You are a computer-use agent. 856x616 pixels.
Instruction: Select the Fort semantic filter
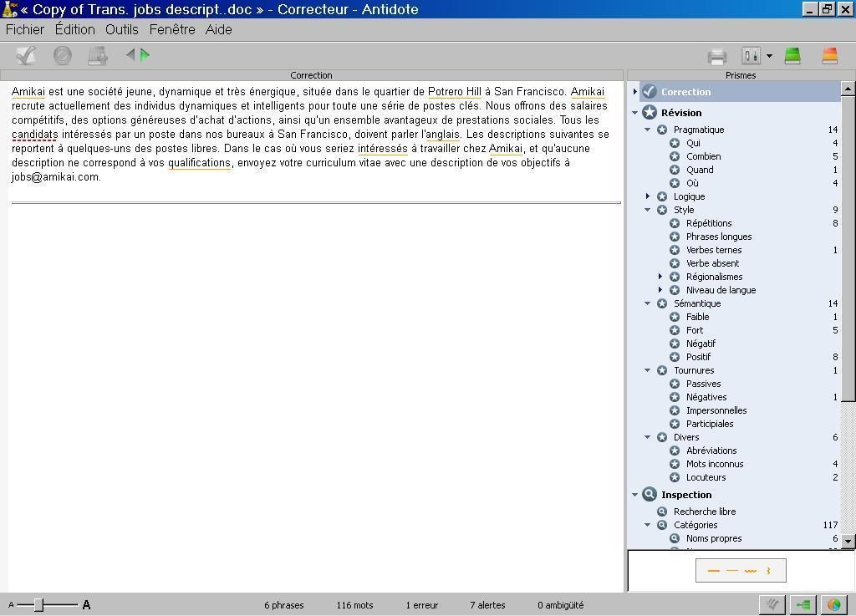[695, 330]
